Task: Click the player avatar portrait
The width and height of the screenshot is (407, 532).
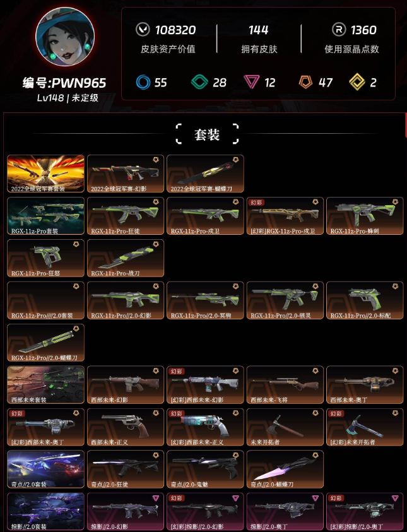Action: (65, 37)
